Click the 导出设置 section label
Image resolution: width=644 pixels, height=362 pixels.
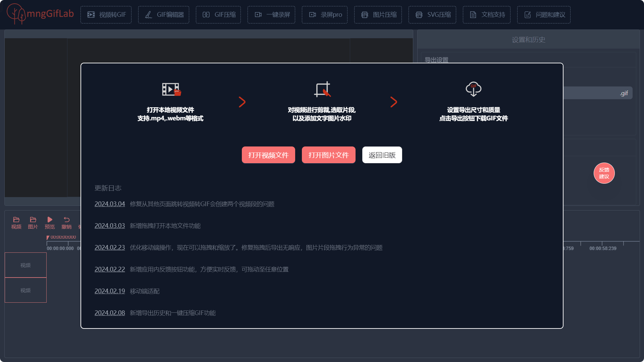(436, 60)
